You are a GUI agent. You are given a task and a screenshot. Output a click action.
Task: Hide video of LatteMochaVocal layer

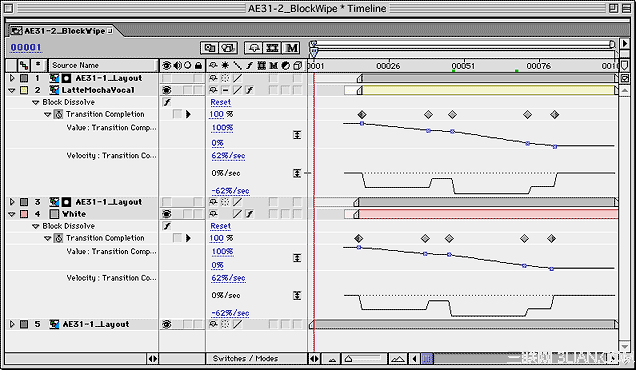[x=166, y=90]
